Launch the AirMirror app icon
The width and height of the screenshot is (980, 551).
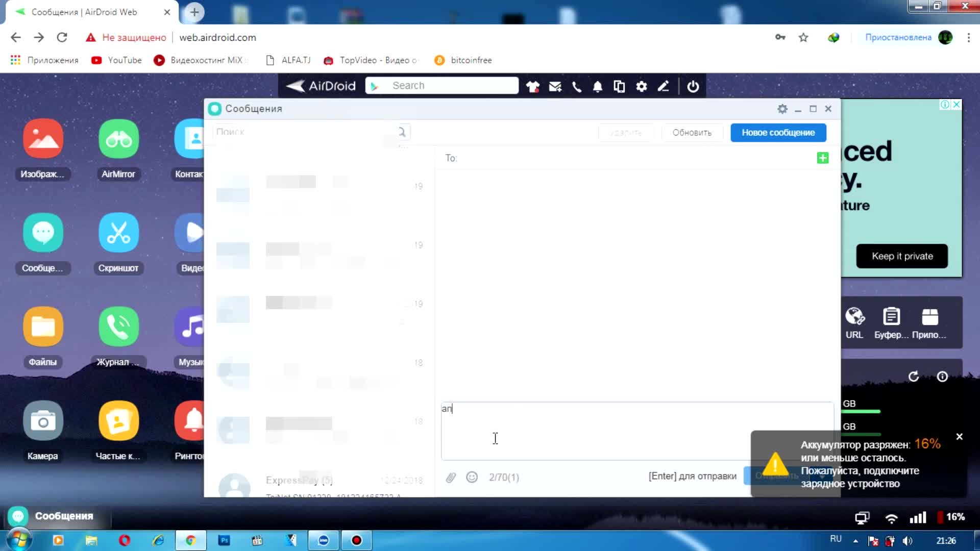(118, 139)
